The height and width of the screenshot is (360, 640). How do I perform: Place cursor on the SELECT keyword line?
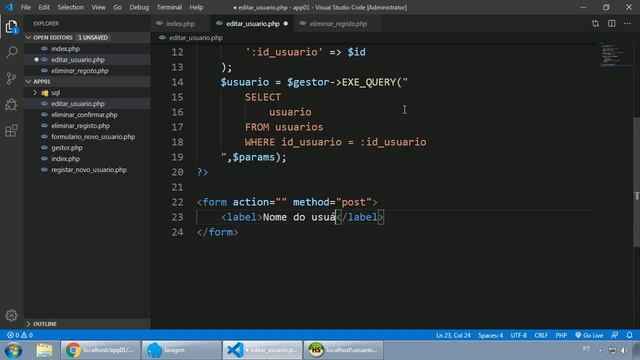coord(263,97)
